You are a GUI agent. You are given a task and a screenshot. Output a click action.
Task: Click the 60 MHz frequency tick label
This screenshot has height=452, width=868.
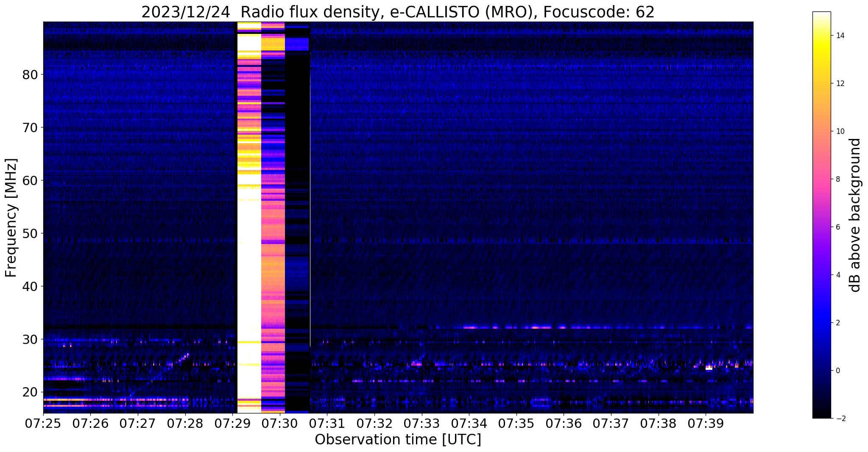[30, 180]
